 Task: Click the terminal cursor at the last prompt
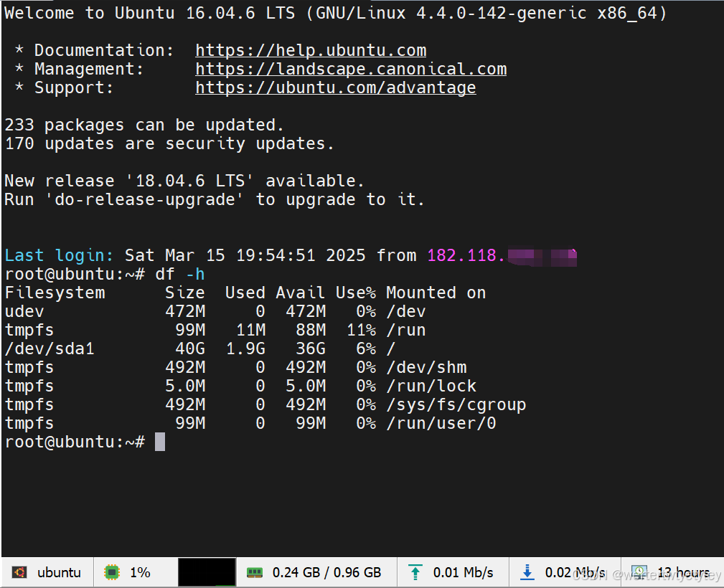[160, 442]
